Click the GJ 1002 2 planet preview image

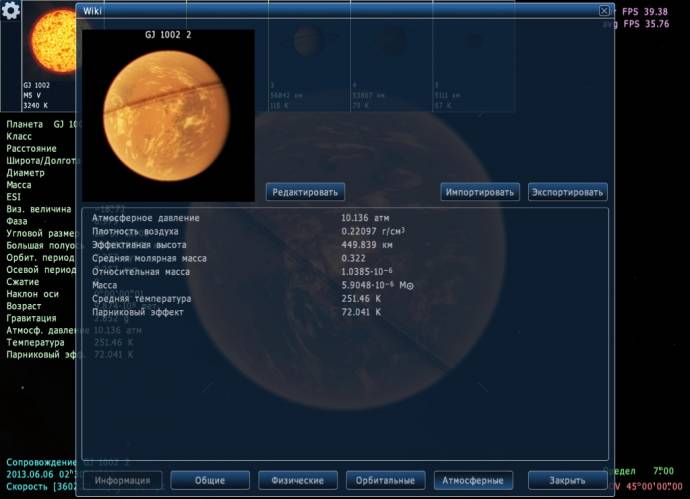[168, 116]
